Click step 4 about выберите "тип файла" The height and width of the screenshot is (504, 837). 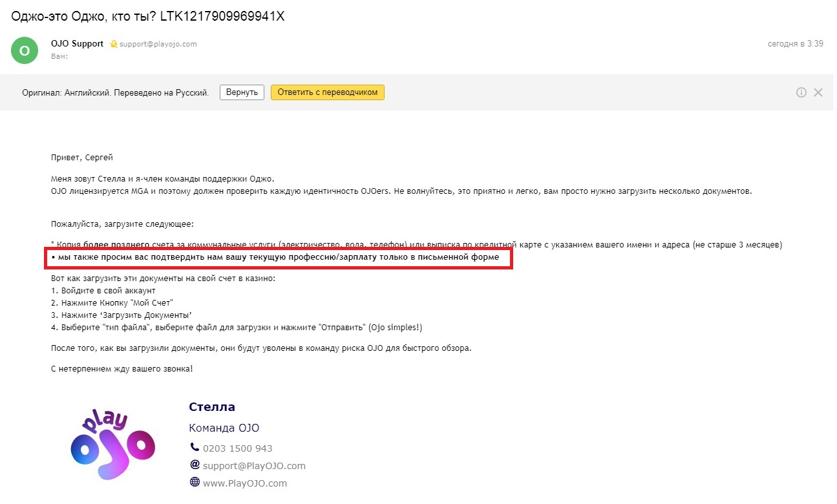pyautogui.click(x=237, y=328)
